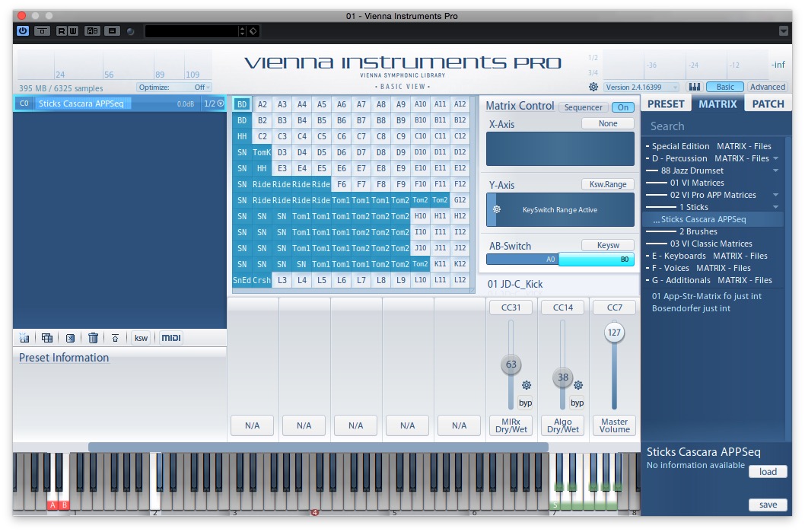
Task: Open the Y-Axis Ksw.Range selector
Action: 608,184
